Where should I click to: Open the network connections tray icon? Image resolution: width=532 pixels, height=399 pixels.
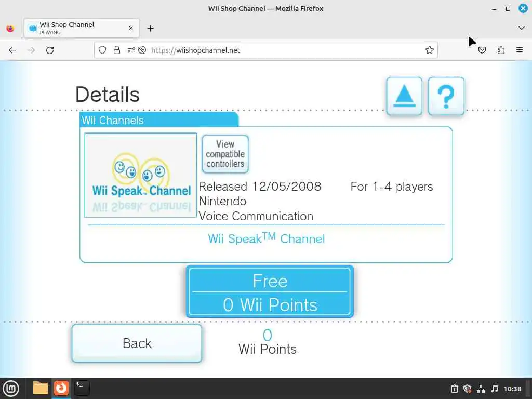(481, 389)
